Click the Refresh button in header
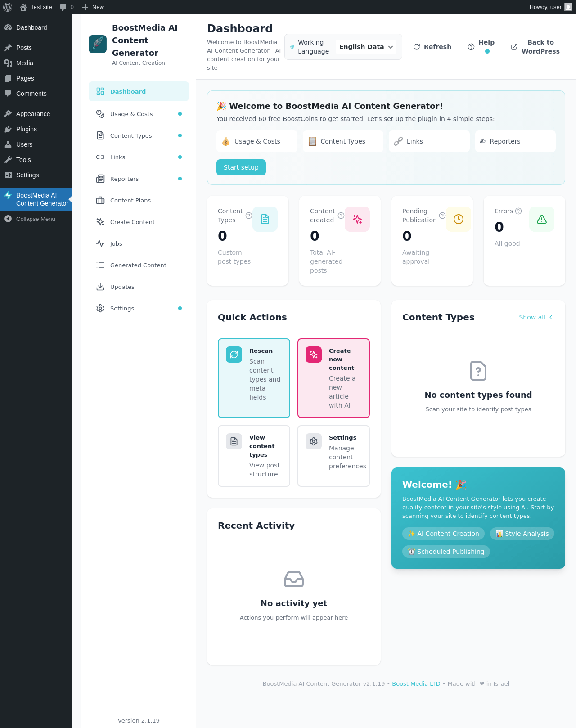Image resolution: width=576 pixels, height=728 pixels. [x=432, y=47]
